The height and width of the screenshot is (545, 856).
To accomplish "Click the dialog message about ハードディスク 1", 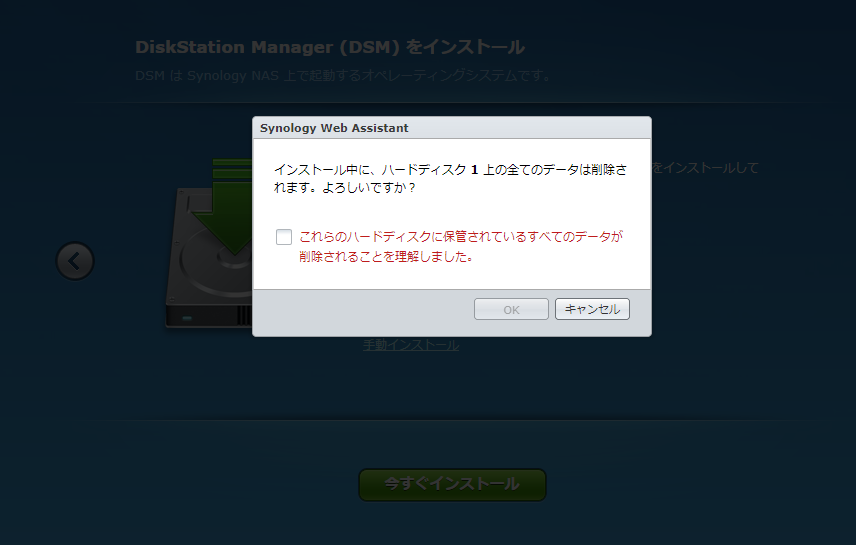I will pyautogui.click(x=450, y=179).
